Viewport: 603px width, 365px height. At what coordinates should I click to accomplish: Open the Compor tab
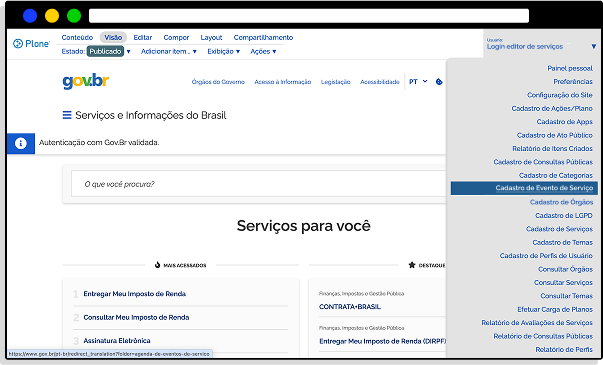click(x=176, y=37)
